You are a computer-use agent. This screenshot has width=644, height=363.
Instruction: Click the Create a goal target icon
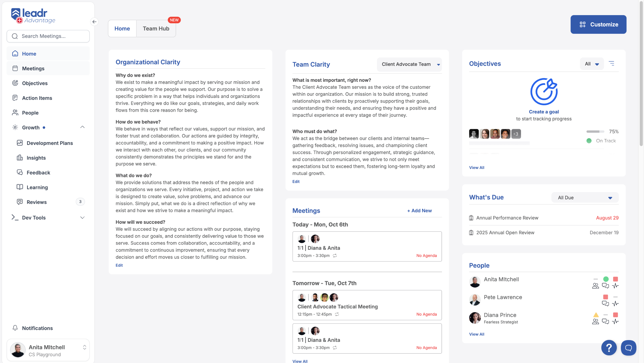point(544,92)
